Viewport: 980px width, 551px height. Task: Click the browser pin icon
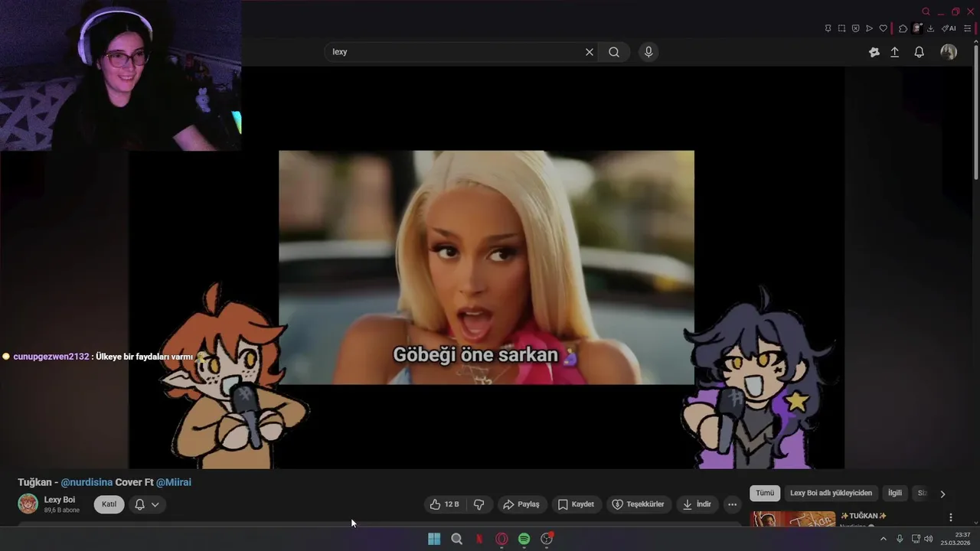(828, 28)
